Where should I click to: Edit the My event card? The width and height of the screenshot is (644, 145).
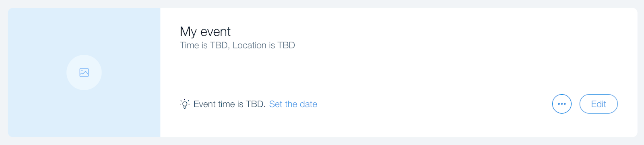599,104
